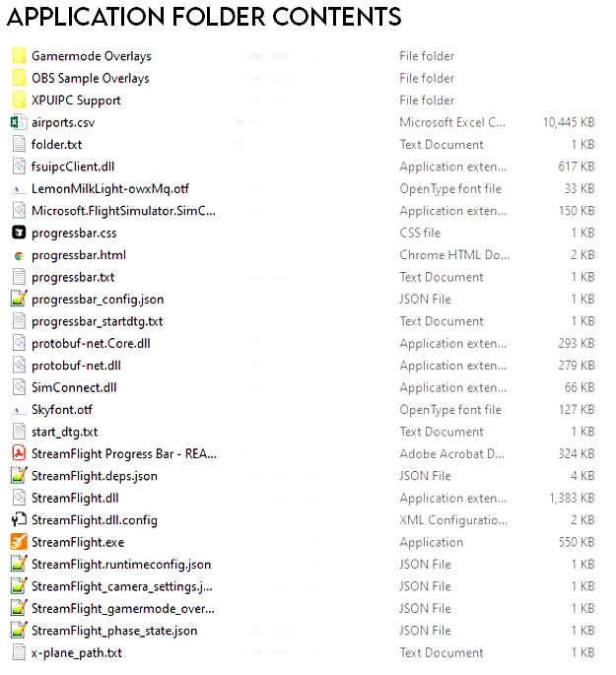616x675 pixels.
Task: Click the JSON icon beside StreamFlight.runtimeconfig.json
Action: tap(19, 564)
